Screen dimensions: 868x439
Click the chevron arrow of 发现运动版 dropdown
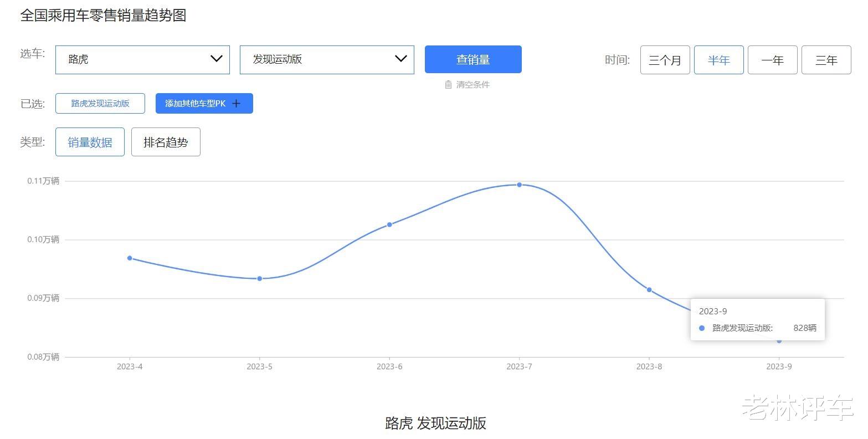(x=401, y=59)
